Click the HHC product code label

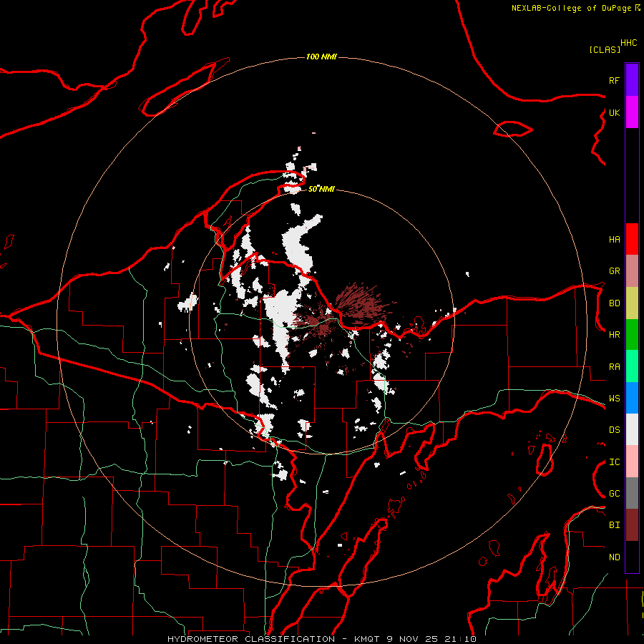tap(629, 43)
